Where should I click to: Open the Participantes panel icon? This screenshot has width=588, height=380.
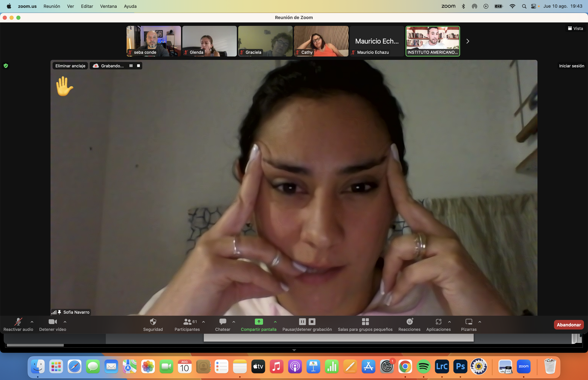pos(187,322)
